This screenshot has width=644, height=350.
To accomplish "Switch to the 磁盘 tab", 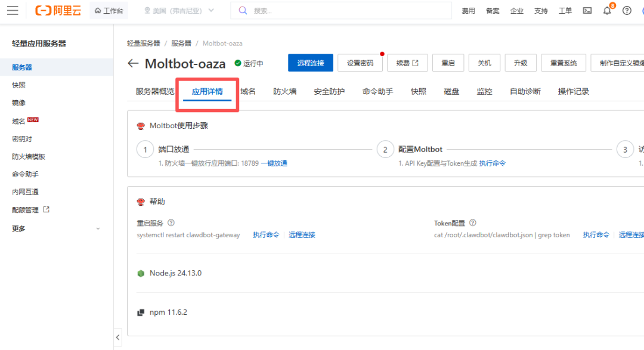I will click(x=451, y=92).
